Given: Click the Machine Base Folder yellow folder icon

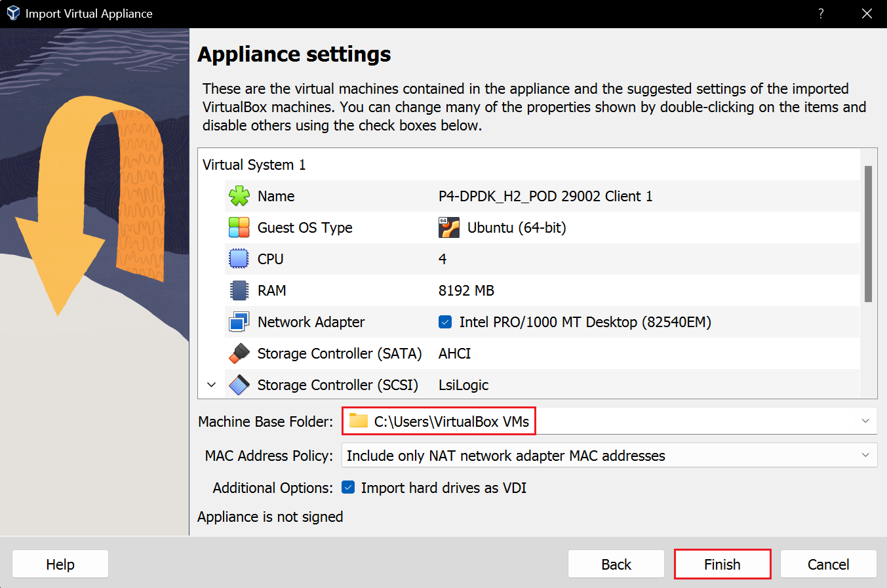Looking at the screenshot, I should pos(358,421).
